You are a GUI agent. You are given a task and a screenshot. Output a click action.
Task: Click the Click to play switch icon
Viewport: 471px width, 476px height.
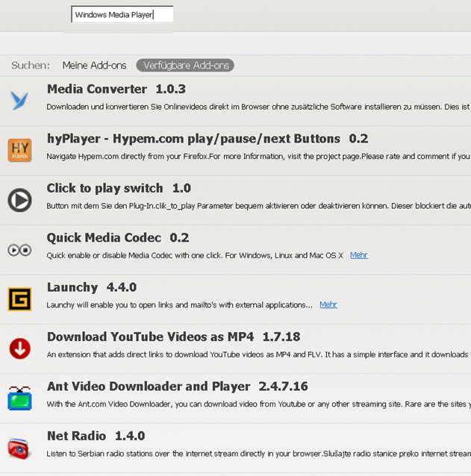coord(19,200)
